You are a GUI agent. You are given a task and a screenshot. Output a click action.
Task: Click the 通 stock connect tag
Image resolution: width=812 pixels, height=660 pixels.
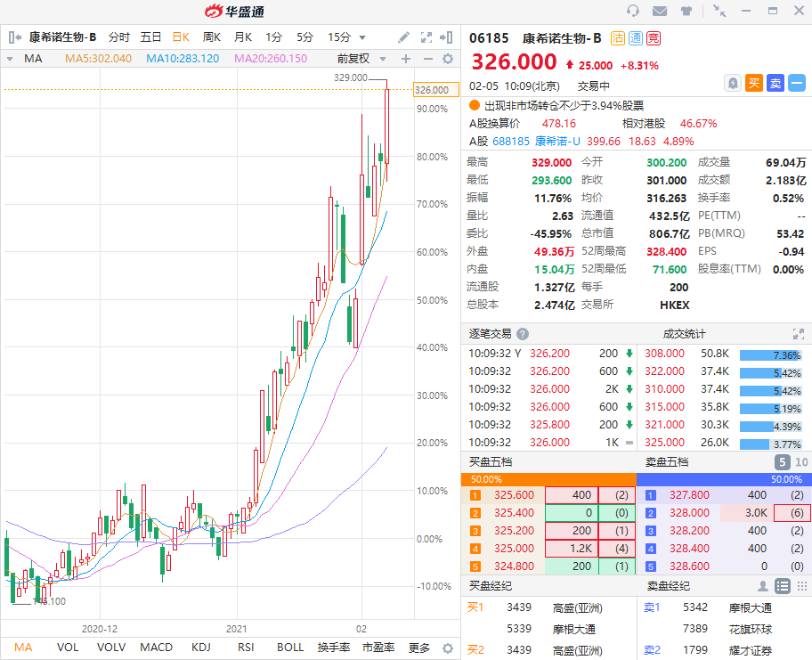click(x=636, y=38)
